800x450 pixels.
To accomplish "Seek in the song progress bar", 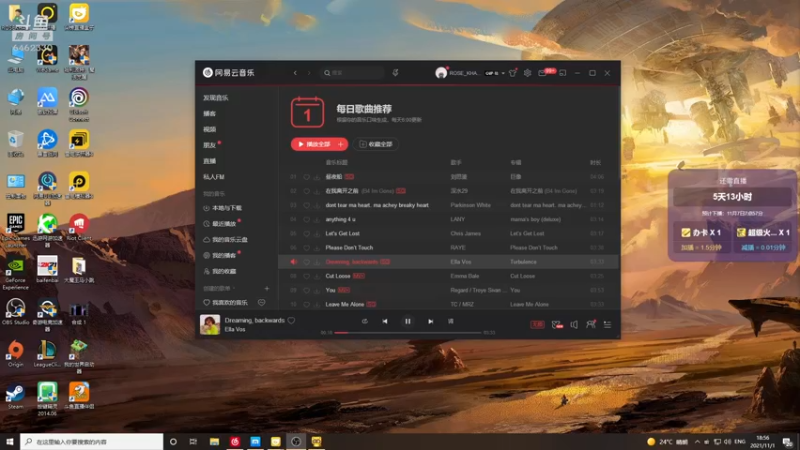I will click(408, 333).
